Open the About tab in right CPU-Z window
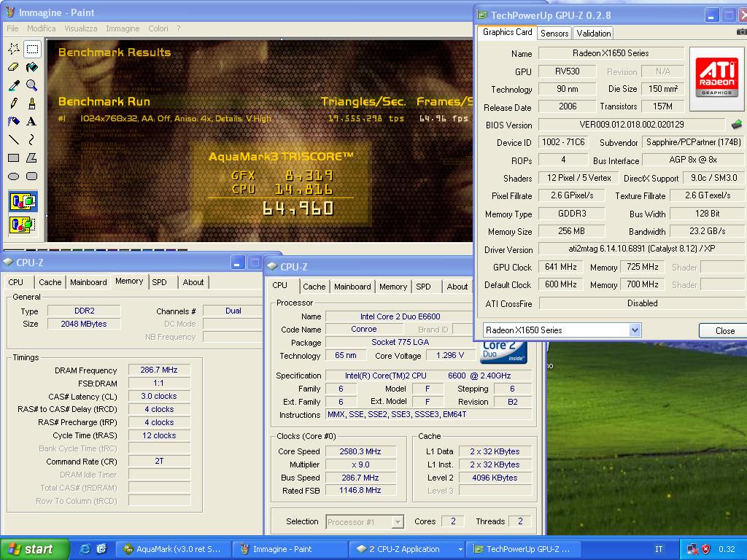Screen dimensions: 747x560 click(457, 287)
